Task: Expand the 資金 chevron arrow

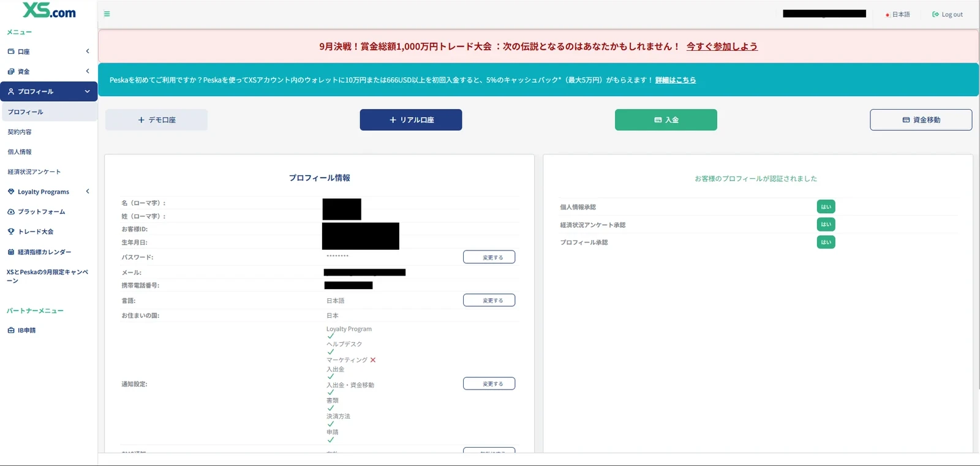Action: click(88, 72)
